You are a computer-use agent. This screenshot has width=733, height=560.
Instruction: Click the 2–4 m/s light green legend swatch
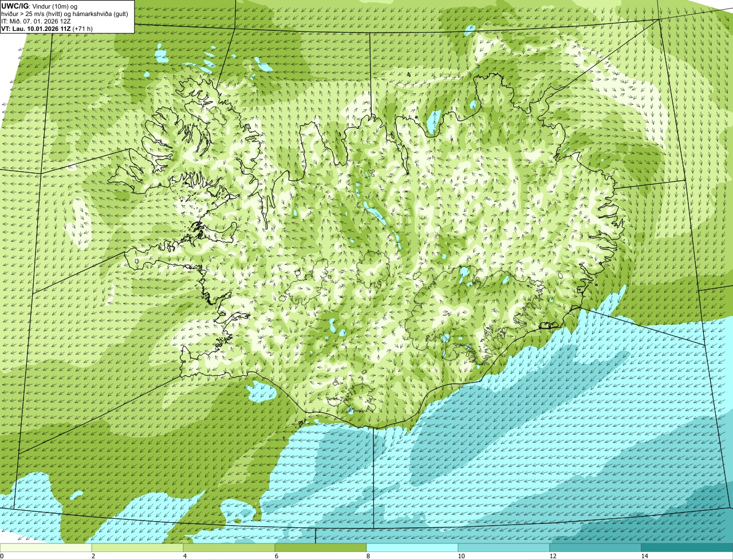(x=137, y=547)
